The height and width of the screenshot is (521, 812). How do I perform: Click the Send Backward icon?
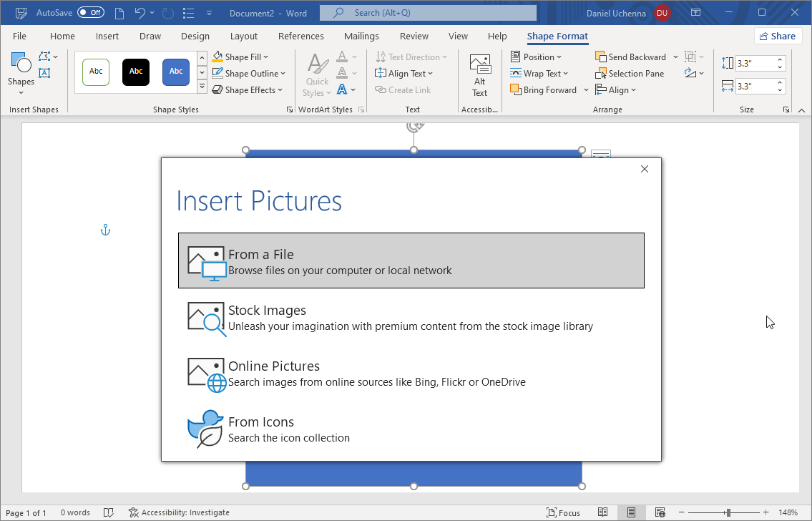click(x=601, y=57)
